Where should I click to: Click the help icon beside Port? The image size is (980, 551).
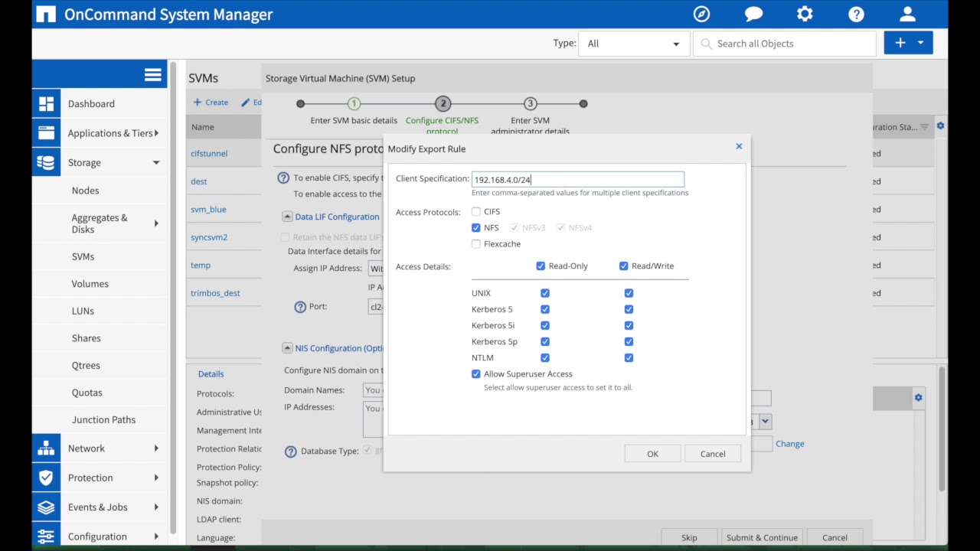point(300,307)
